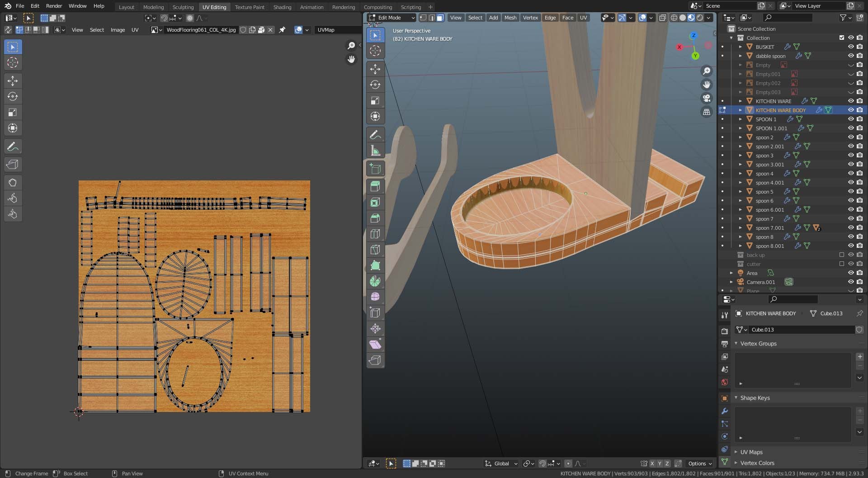The image size is (868, 478).
Task: Select the Annotate tool in UV editor
Action: tap(13, 147)
